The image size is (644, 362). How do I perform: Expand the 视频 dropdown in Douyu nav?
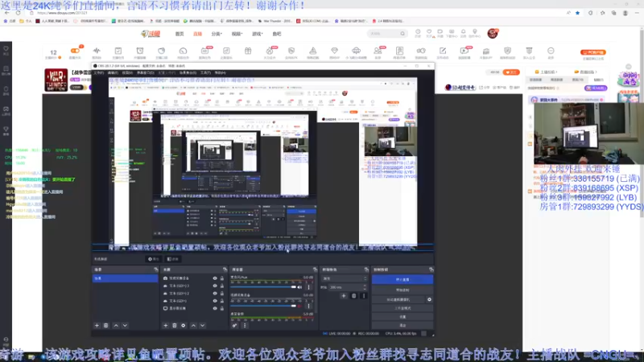coord(237,34)
